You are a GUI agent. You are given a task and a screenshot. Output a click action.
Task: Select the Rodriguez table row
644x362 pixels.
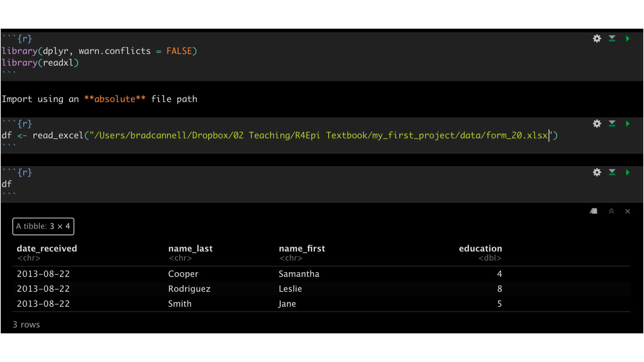point(321,289)
